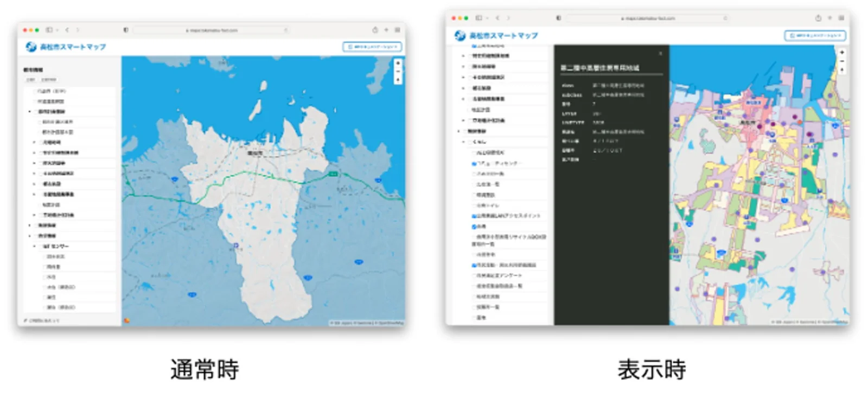The image size is (868, 397).
Task: Click the outlined header button in the 通常時 window
Action: tap(372, 47)
